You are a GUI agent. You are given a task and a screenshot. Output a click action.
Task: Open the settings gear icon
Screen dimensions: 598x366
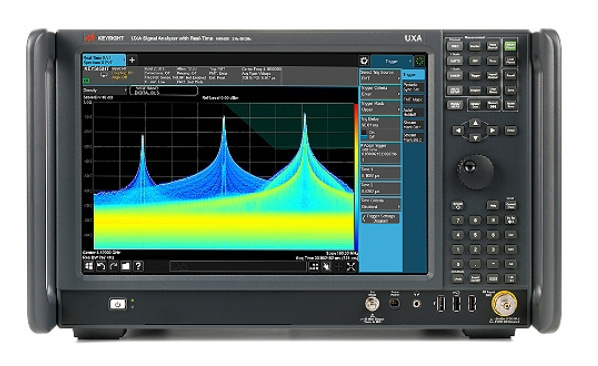364,61
